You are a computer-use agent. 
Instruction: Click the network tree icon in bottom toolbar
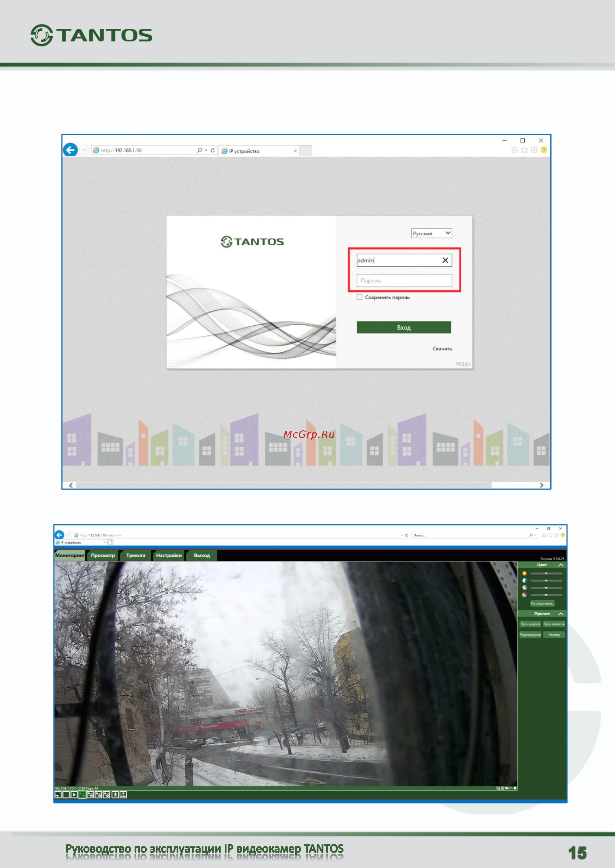[123, 795]
